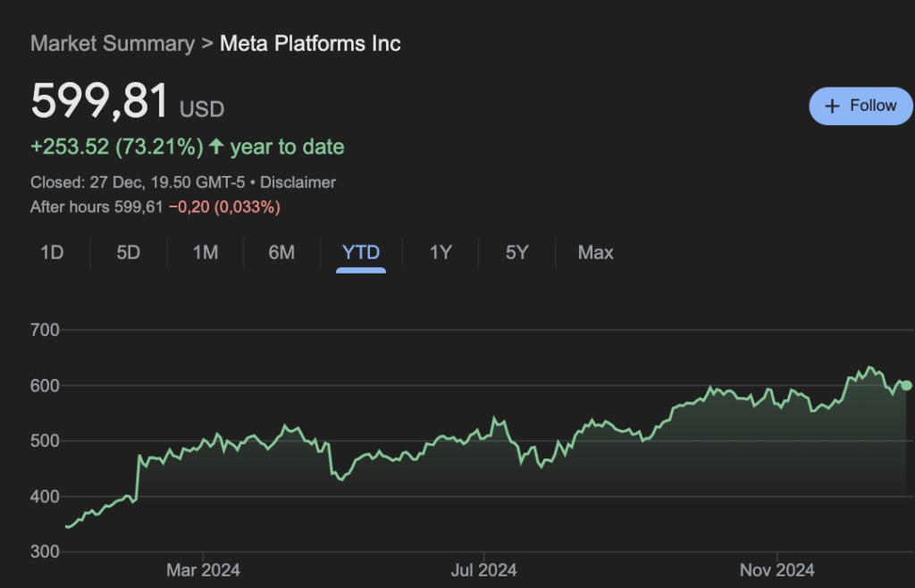Open the Disclaimer link
The height and width of the screenshot is (588, 915).
pos(298,182)
